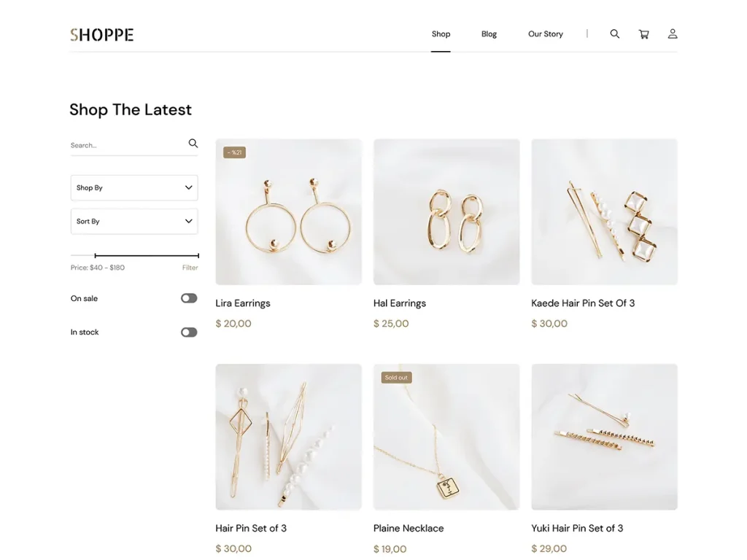
Task: Click the Sold out badge on Plaine Necklace
Action: pos(396,377)
